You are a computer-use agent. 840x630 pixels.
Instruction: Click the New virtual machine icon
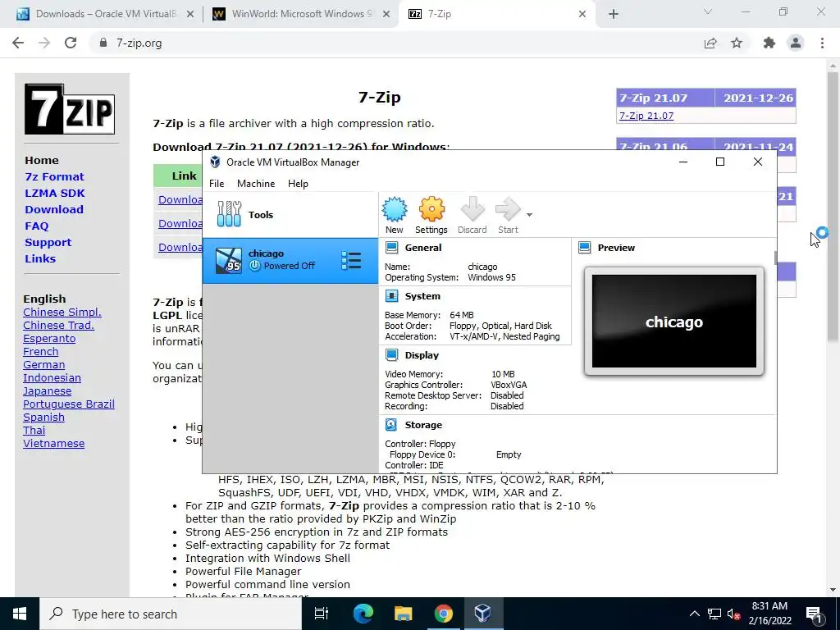[x=395, y=209]
